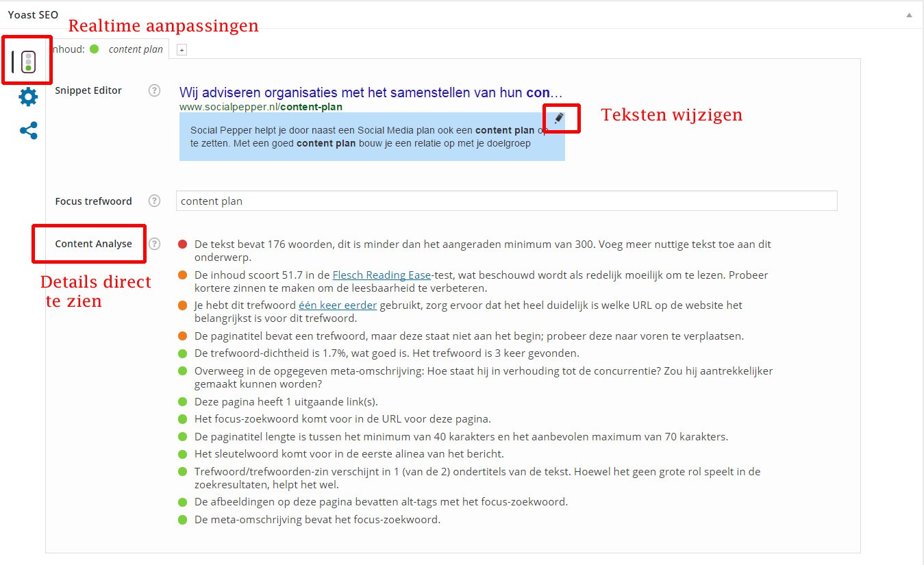
Task: Click the green snippet URL socialpepper.nl/content-plan
Action: [261, 107]
